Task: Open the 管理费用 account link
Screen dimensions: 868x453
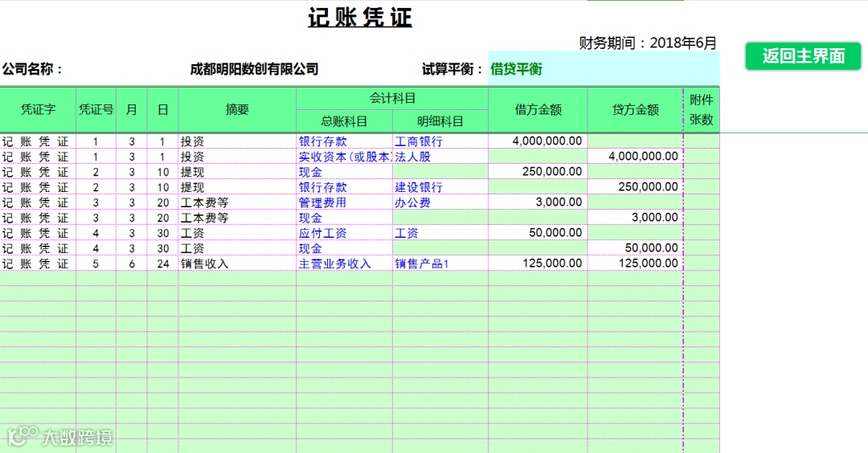Action: [322, 202]
